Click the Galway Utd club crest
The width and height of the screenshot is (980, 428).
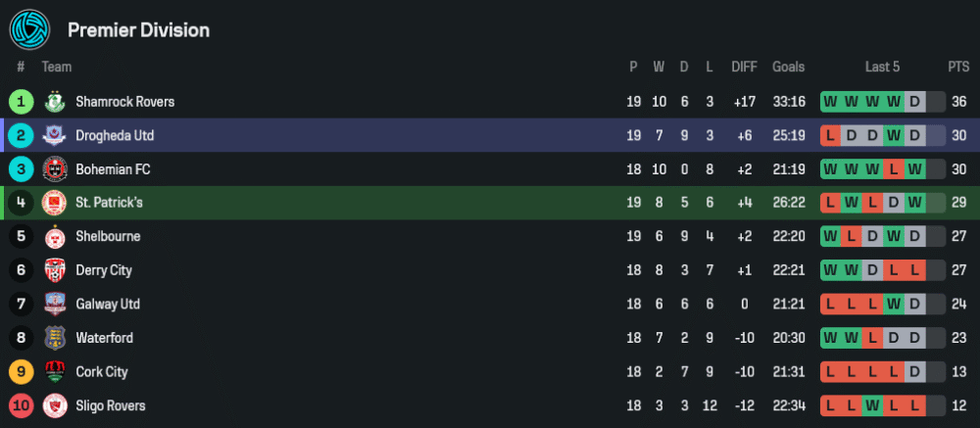click(x=54, y=305)
